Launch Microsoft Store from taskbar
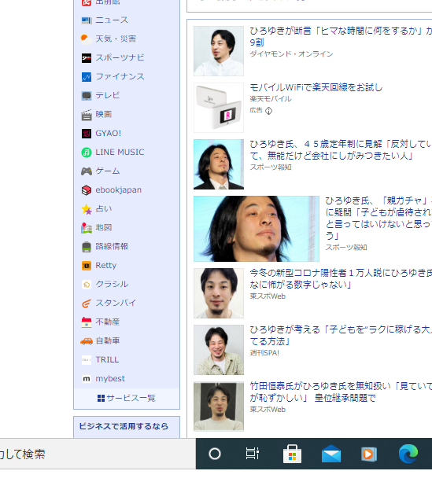 292,454
